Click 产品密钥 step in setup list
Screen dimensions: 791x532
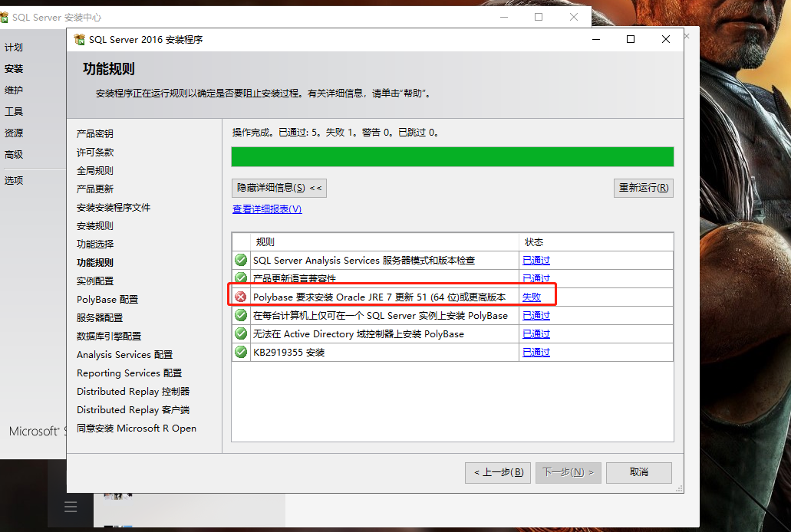click(95, 133)
